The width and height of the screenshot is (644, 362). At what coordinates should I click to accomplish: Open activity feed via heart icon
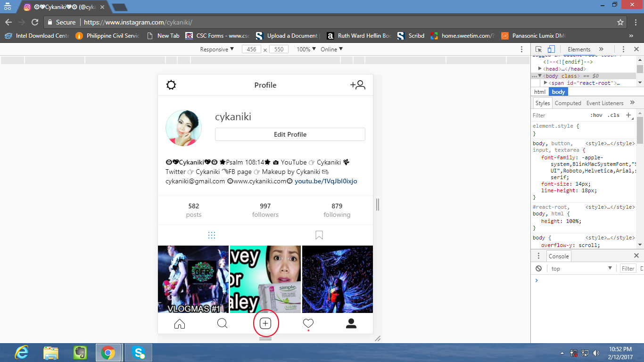(x=308, y=323)
